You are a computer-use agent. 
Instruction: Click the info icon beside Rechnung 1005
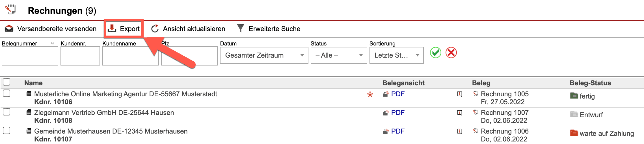point(460,94)
